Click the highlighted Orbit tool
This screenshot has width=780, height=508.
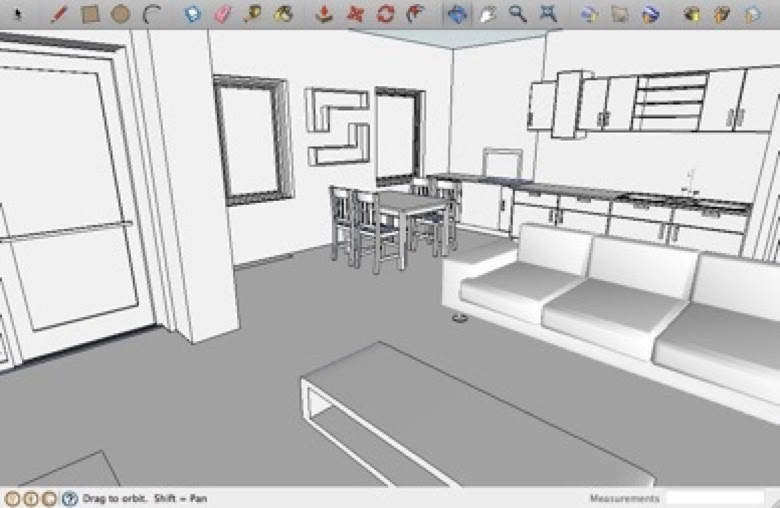click(457, 14)
